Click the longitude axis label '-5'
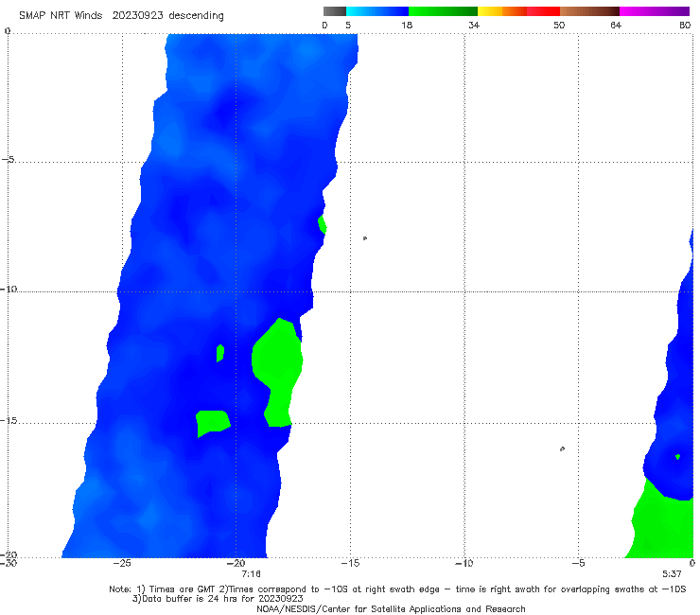Image resolution: width=700 pixels, height=615 pixels. (x=578, y=563)
